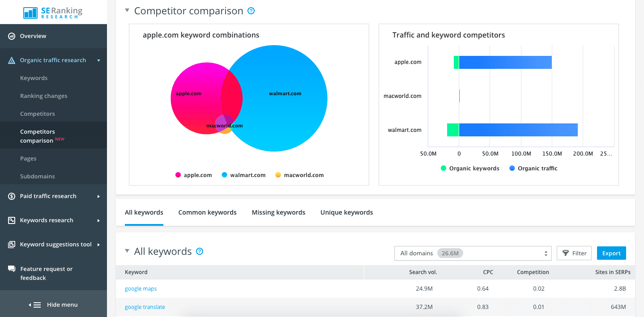The width and height of the screenshot is (644, 317).
Task: Click help icon next to All keywords heading
Action: [200, 251]
